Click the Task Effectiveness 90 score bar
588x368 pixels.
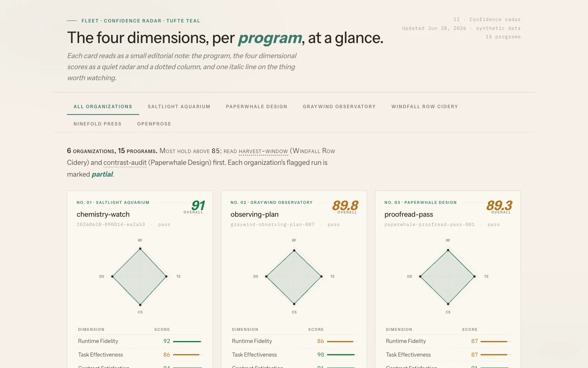(x=341, y=355)
